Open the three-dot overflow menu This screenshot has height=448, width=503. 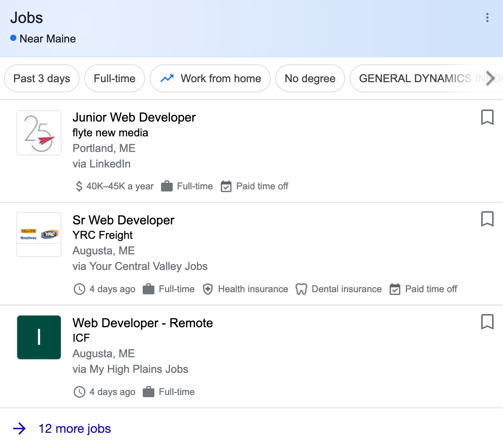[487, 18]
